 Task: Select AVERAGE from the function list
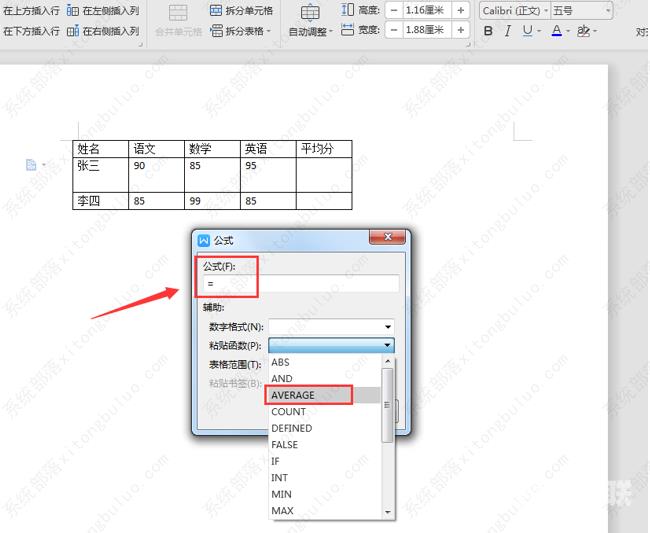pos(325,395)
